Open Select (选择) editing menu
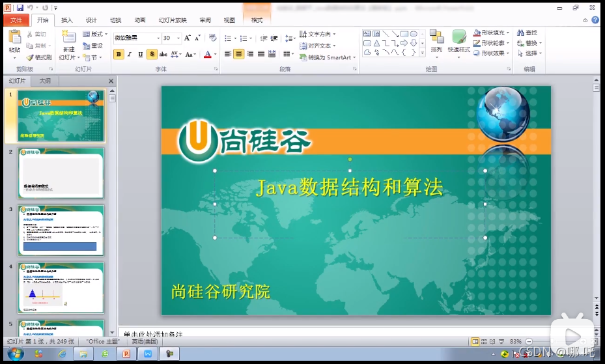 click(x=529, y=53)
